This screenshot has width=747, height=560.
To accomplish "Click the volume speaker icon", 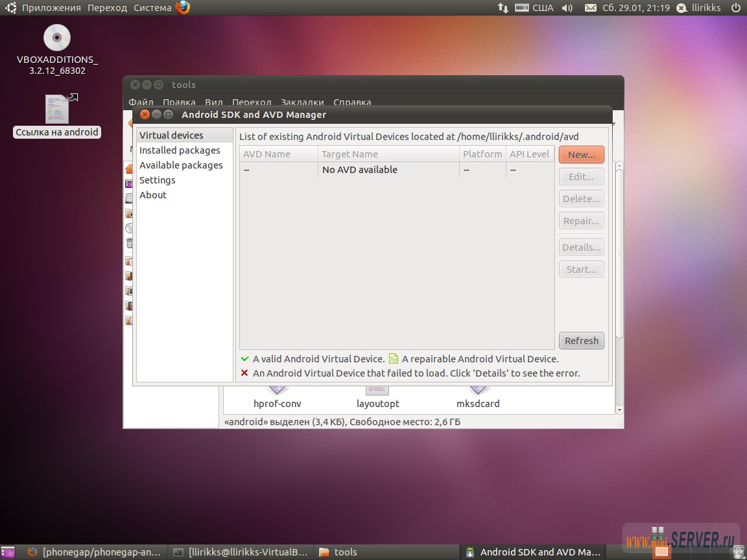I will point(567,8).
